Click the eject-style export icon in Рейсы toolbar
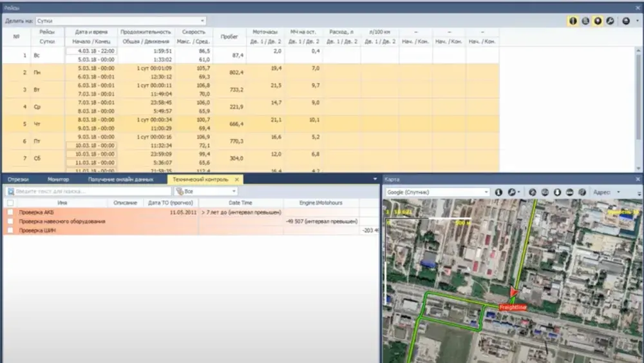 pyautogui.click(x=626, y=21)
